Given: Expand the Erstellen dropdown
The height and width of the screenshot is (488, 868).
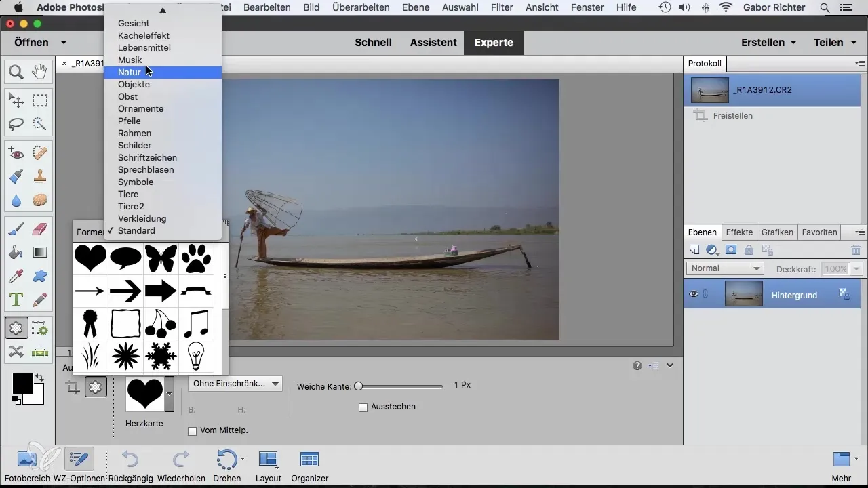Looking at the screenshot, I should (768, 42).
